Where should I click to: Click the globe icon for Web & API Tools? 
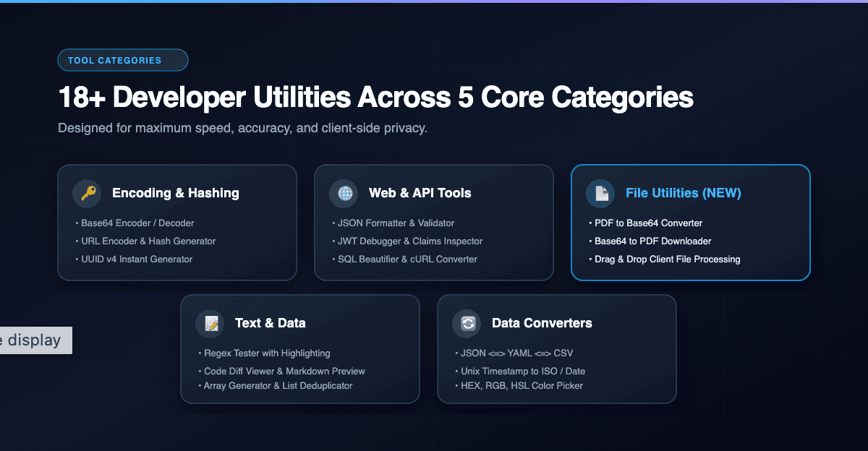344,193
